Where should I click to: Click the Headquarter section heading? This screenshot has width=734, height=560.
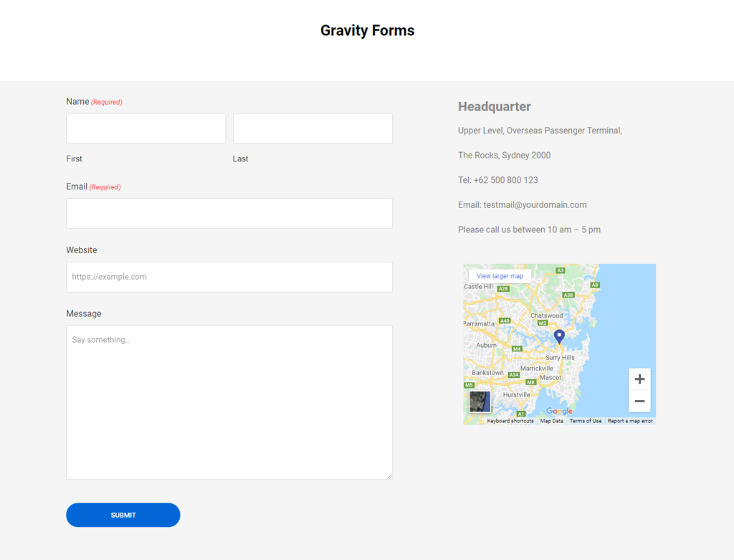(494, 105)
